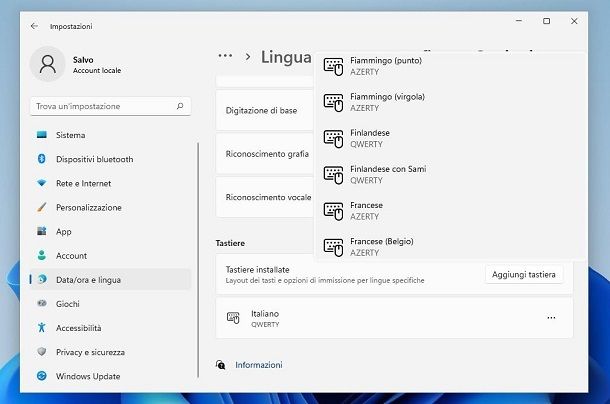Image resolution: width=610 pixels, height=404 pixels.
Task: Click the Privacy e sicurezza shield icon
Action: [42, 352]
